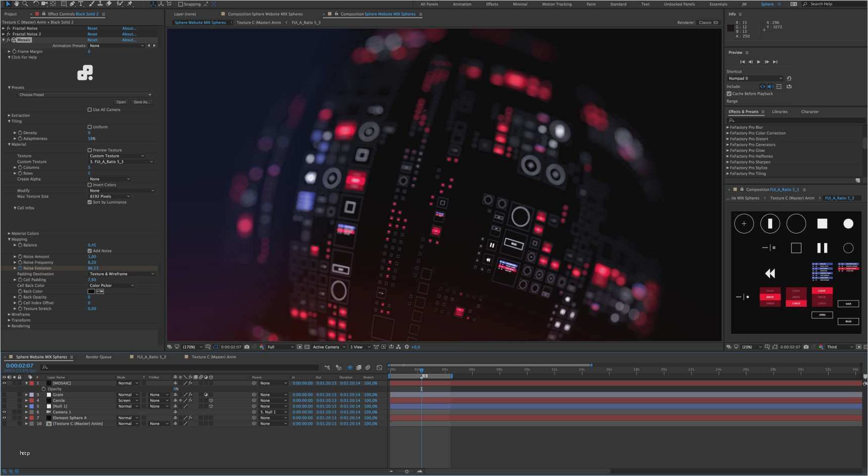Open the Graph Editor in timeline
Viewport: 868px width, 476px height.
[379, 368]
